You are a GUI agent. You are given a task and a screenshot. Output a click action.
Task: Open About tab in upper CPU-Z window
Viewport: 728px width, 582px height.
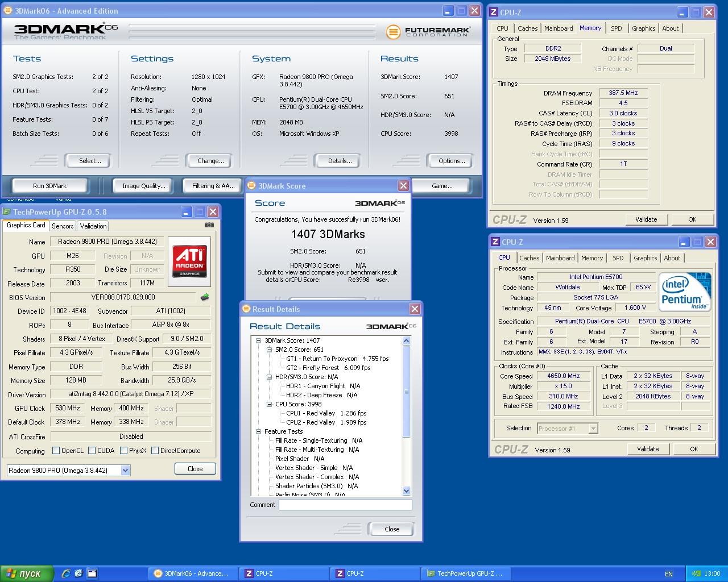671,28
